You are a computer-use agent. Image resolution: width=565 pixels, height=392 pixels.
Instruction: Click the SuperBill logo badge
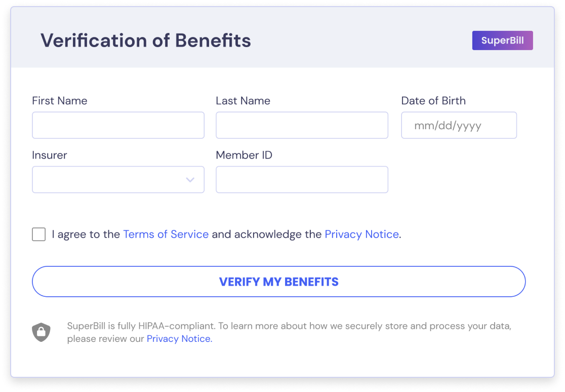click(502, 41)
